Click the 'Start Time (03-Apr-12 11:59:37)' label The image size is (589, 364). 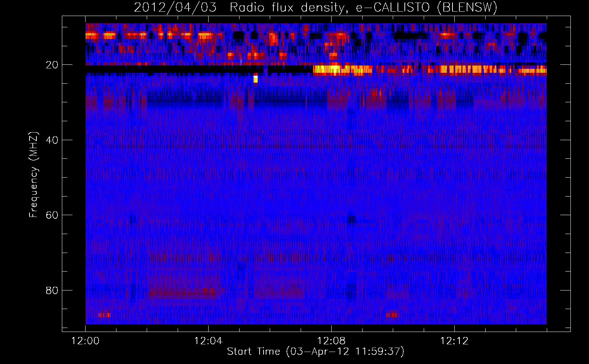click(316, 352)
